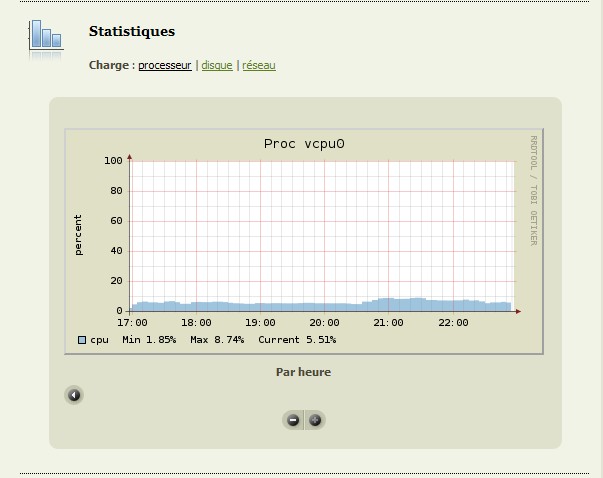Click the 22:00 time axis label
This screenshot has height=478, width=603.
(453, 323)
